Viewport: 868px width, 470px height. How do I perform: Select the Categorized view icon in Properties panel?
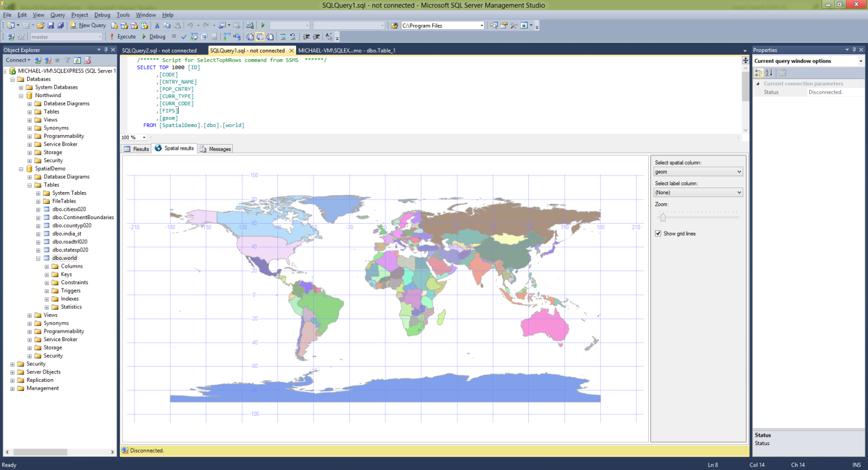pos(759,73)
